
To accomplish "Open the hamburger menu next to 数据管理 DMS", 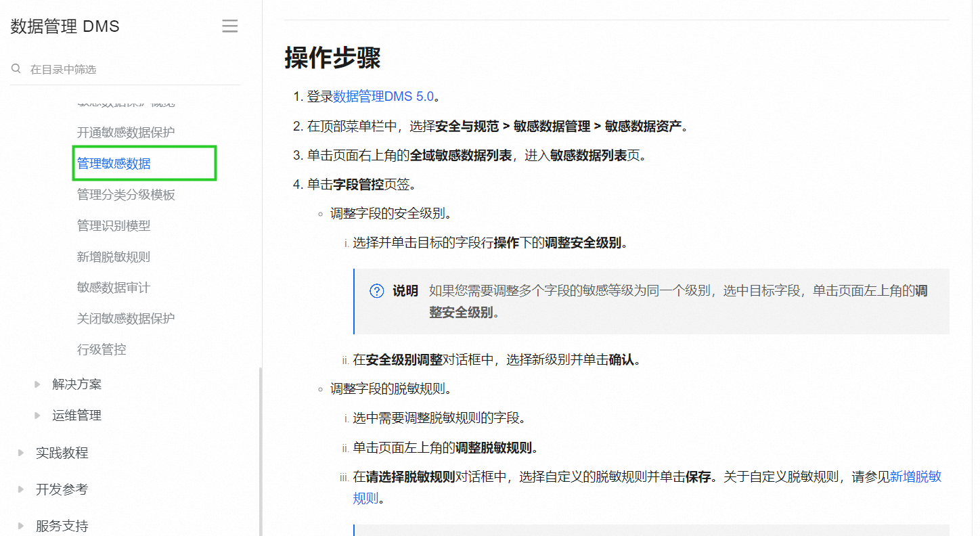I will click(x=230, y=26).
